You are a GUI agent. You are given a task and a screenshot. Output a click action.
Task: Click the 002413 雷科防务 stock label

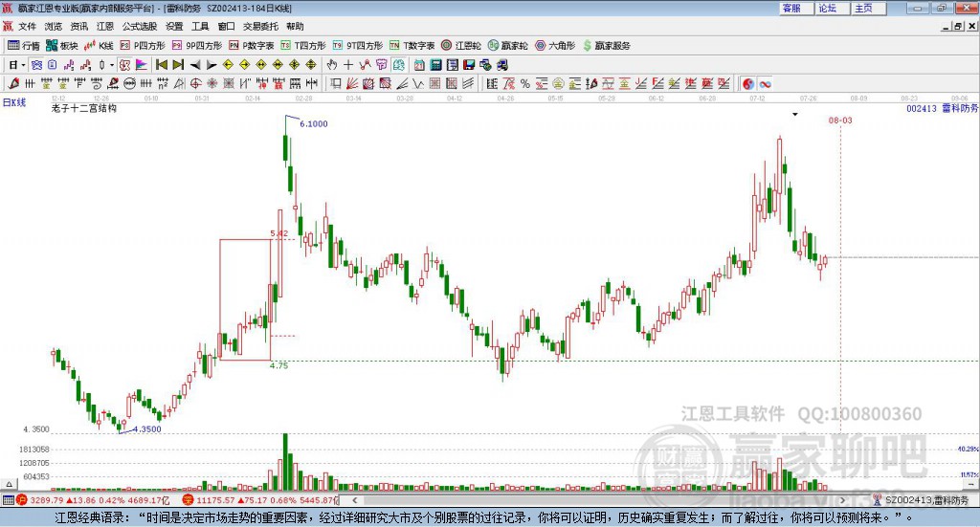942,108
